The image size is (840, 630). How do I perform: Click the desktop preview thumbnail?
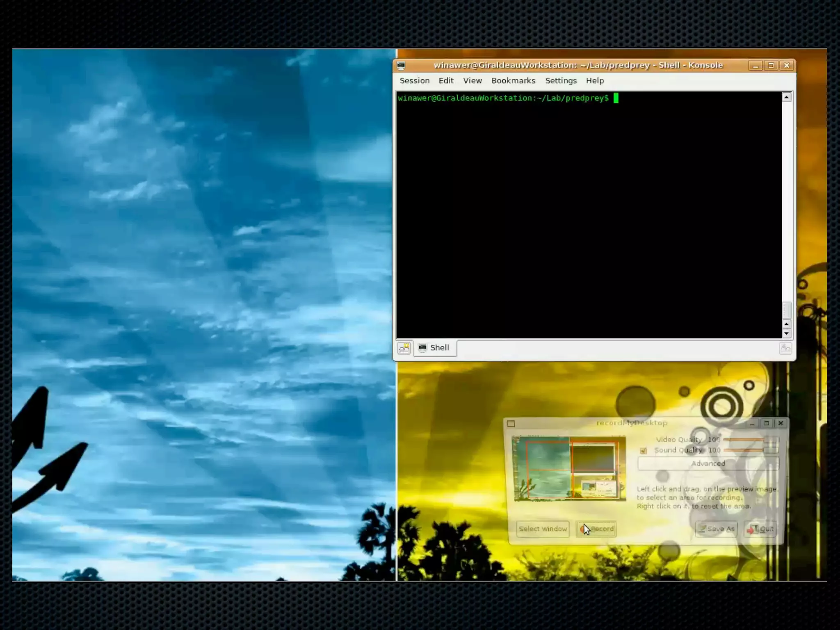point(569,469)
